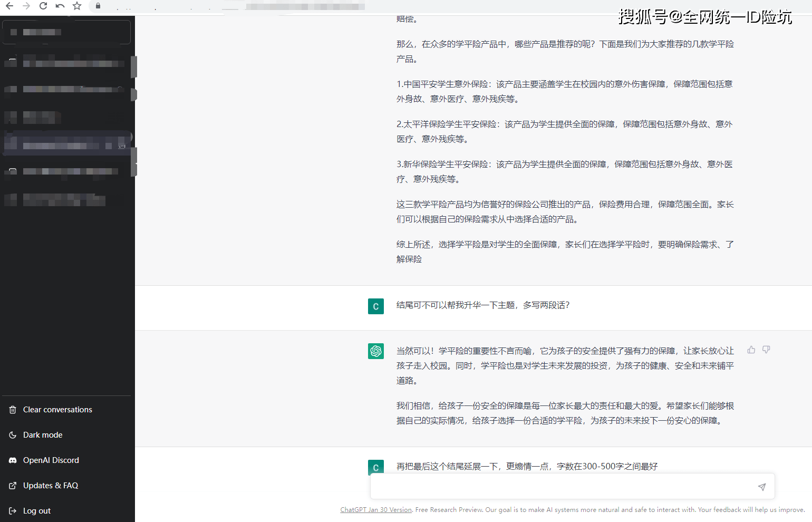Image resolution: width=812 pixels, height=522 pixels.
Task: Click the undo arrow in the browser toolbar
Action: [x=60, y=6]
